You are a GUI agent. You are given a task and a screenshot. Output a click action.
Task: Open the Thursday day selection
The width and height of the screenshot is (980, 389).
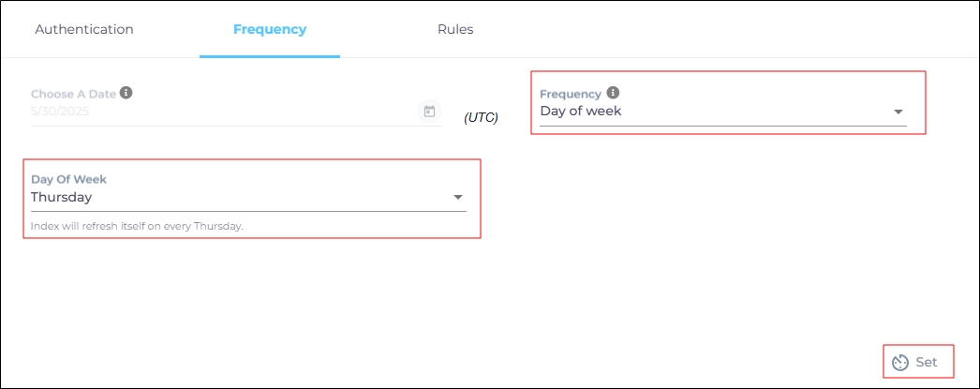point(62,198)
